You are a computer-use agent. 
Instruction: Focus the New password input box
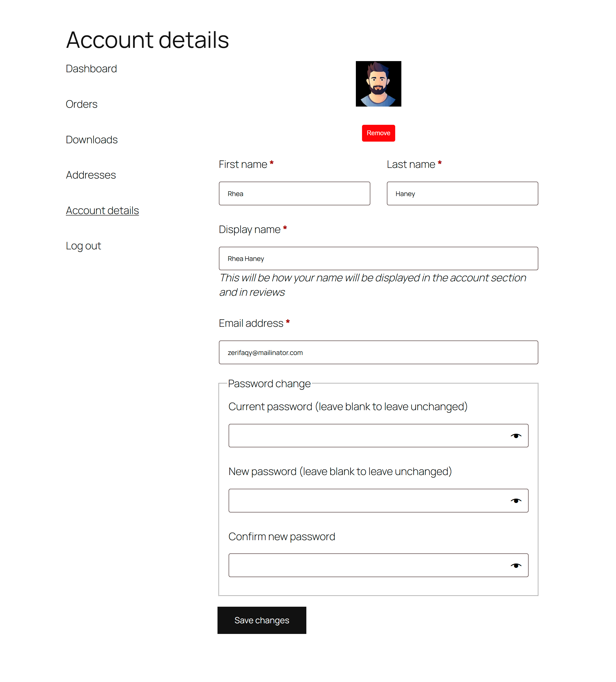[378, 501]
